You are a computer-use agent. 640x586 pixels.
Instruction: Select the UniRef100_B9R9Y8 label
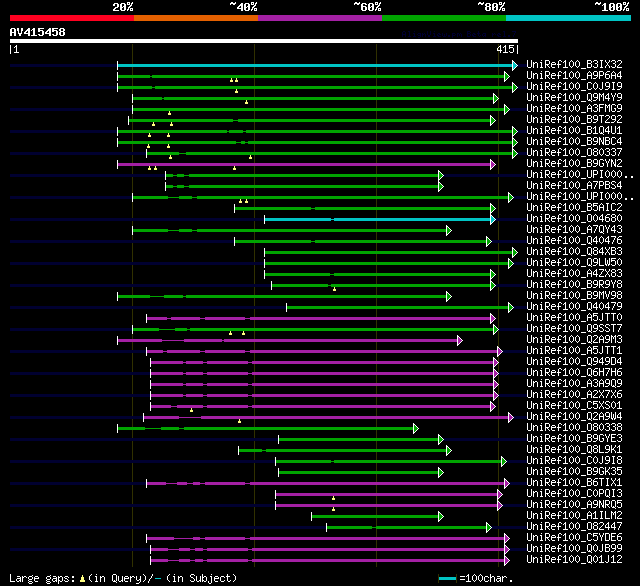574,285
